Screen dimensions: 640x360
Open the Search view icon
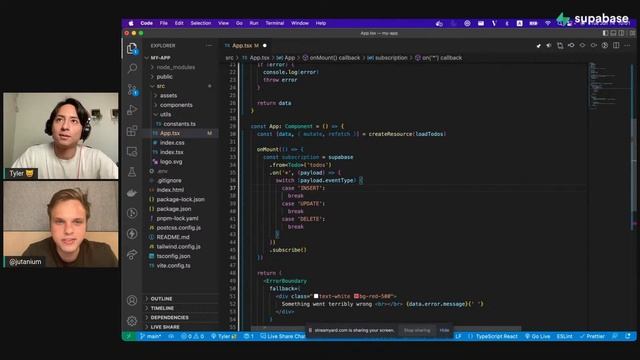132,68
